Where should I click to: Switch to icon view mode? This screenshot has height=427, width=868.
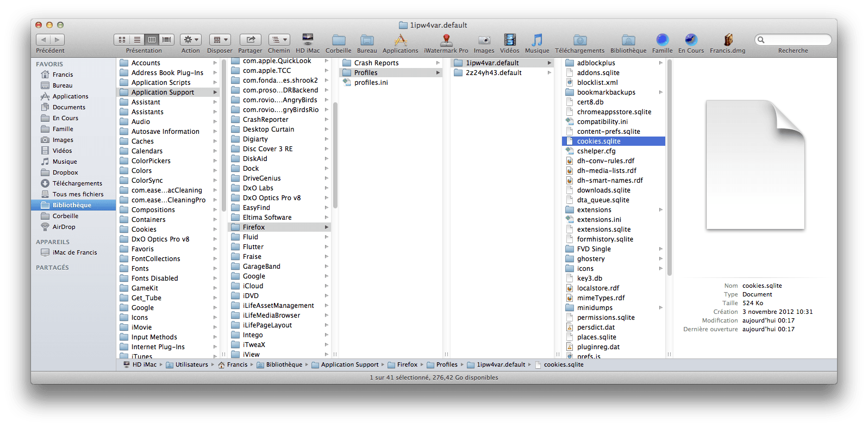pyautogui.click(x=122, y=40)
